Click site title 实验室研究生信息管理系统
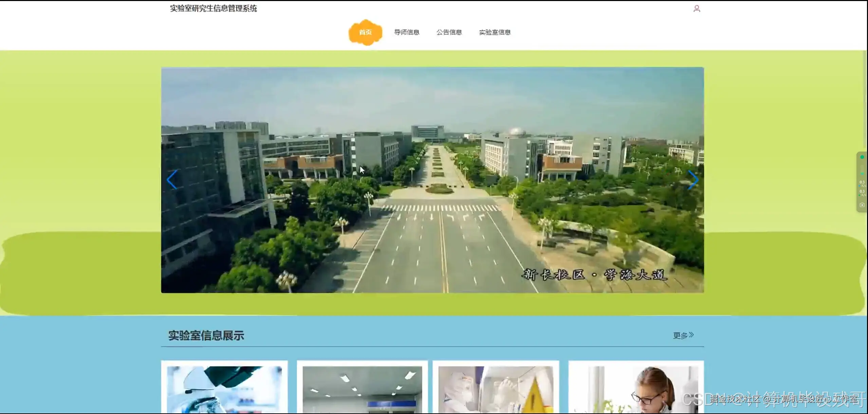868x414 pixels. click(x=213, y=8)
